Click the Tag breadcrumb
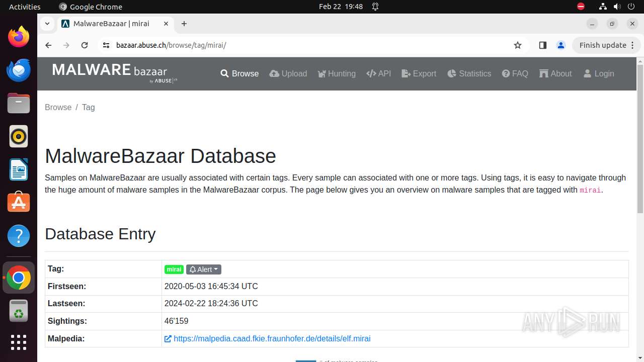The image size is (644, 362). point(89,107)
